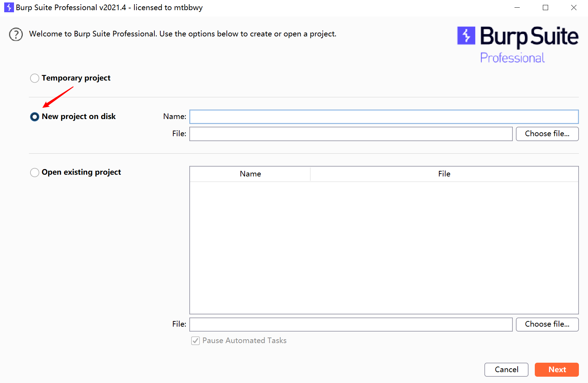This screenshot has height=383, width=588.
Task: Click the Burp Suite Professional logo
Action: click(518, 45)
